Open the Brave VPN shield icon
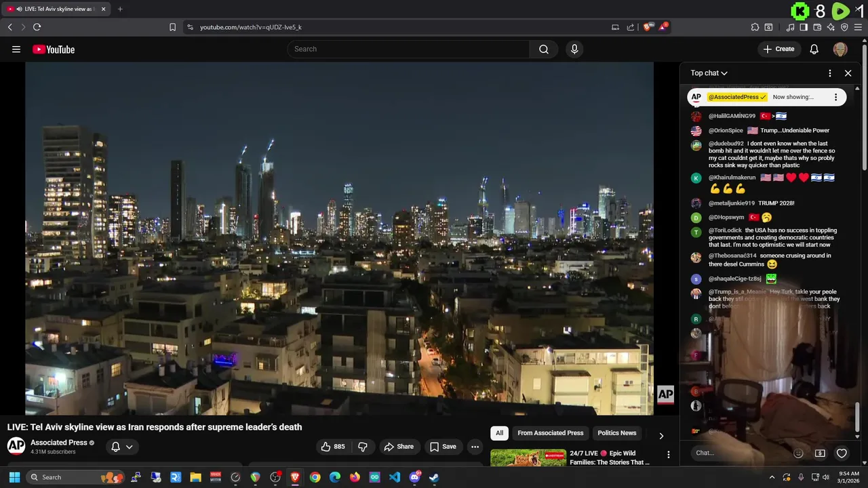868x488 pixels. pyautogui.click(x=844, y=27)
